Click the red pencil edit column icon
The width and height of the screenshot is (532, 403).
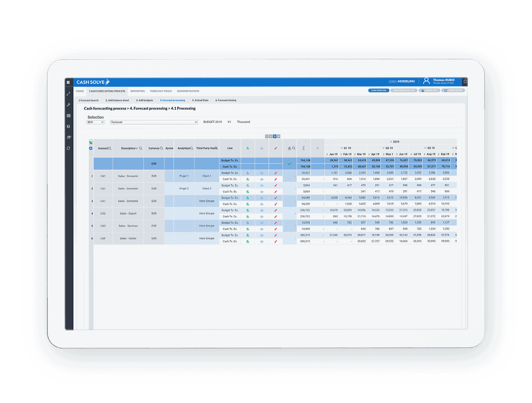pos(275,148)
